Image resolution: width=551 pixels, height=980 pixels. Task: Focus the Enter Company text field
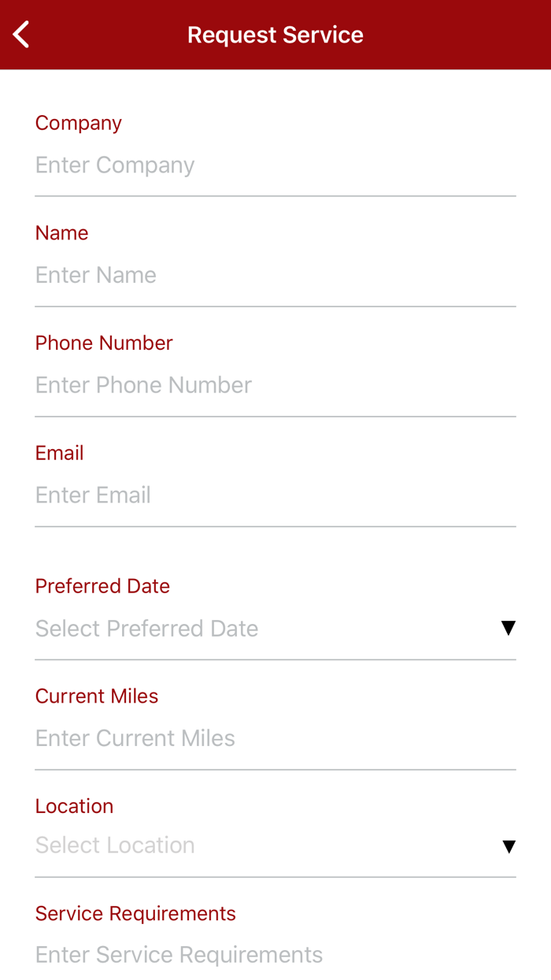[275, 165]
